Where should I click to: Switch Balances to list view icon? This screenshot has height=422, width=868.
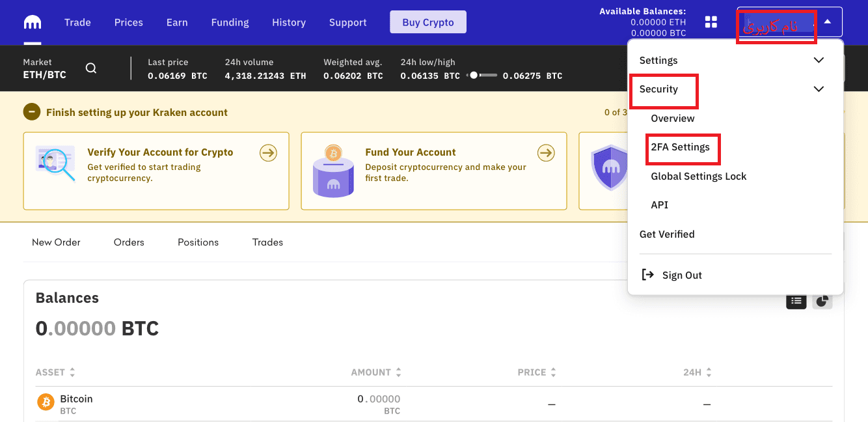click(x=796, y=301)
